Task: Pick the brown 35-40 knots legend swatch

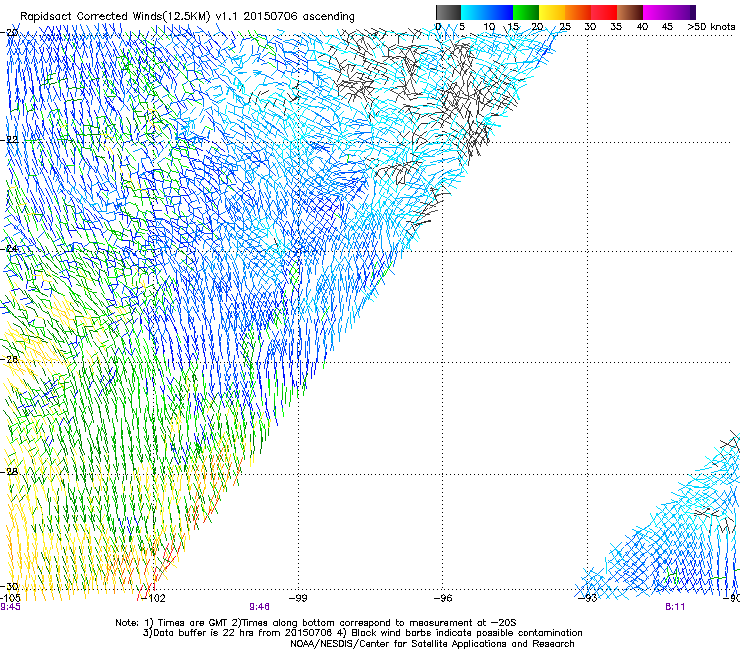Action: [630, 12]
